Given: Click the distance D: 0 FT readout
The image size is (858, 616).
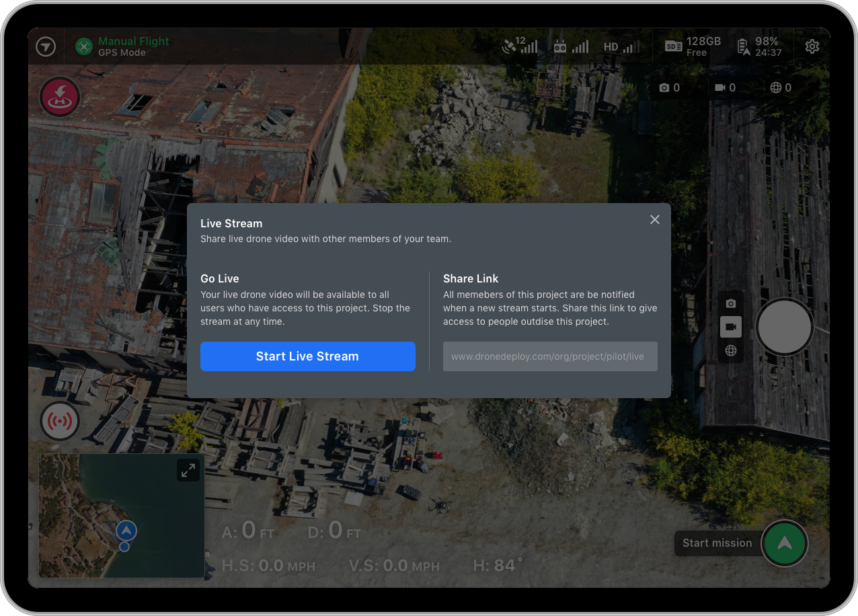Looking at the screenshot, I should click(334, 531).
